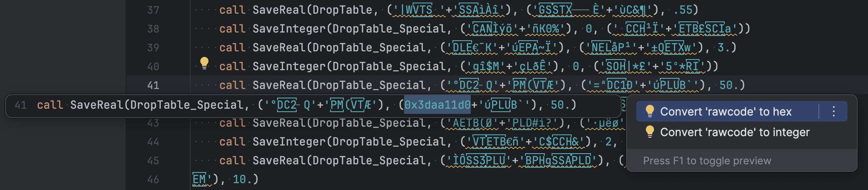The height and width of the screenshot is (190, 868).
Task: Click line number 46 in the gutter
Action: point(153,179)
